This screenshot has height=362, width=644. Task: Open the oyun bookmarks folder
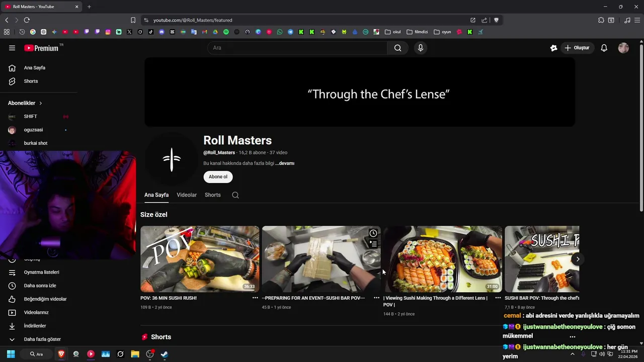click(442, 32)
